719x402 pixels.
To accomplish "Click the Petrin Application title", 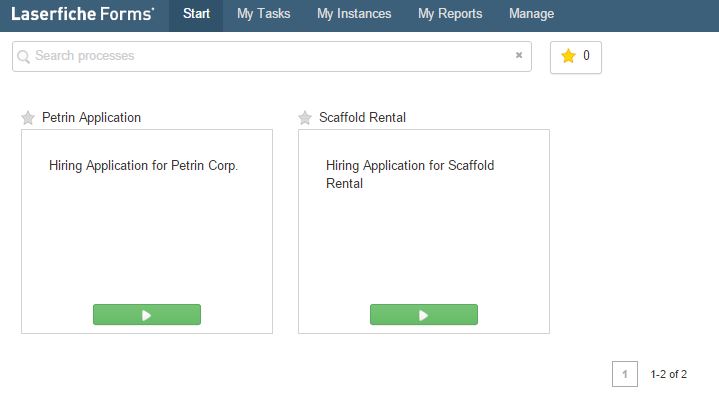I will click(x=91, y=118).
